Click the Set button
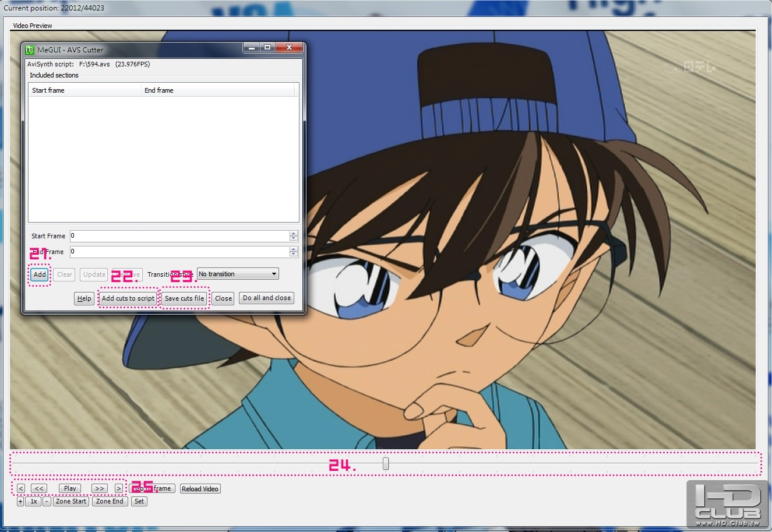 click(x=139, y=501)
